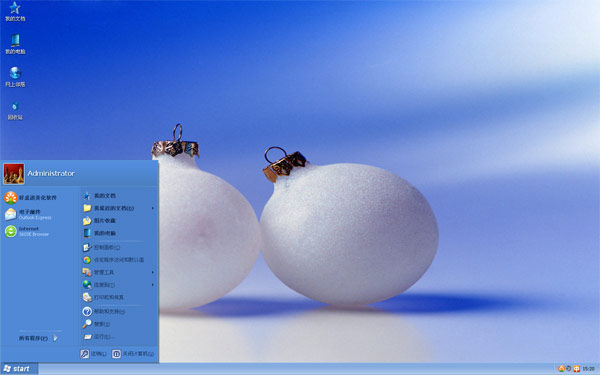The width and height of the screenshot is (600, 375).
Task: Click the start button on taskbar
Action: click(19, 368)
